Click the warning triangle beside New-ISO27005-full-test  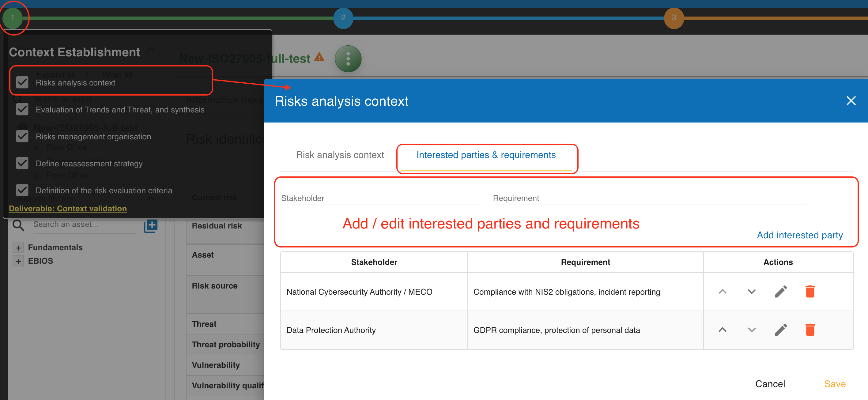pos(319,57)
